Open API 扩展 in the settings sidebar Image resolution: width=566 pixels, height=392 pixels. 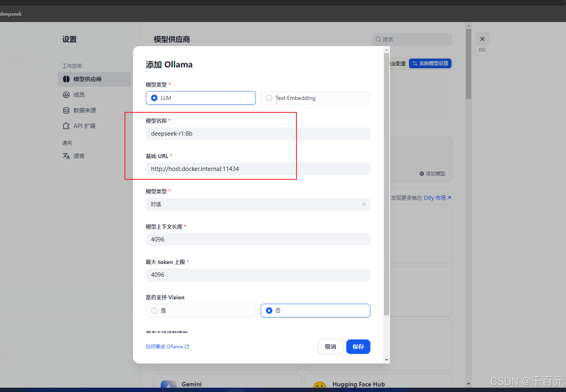click(94, 126)
